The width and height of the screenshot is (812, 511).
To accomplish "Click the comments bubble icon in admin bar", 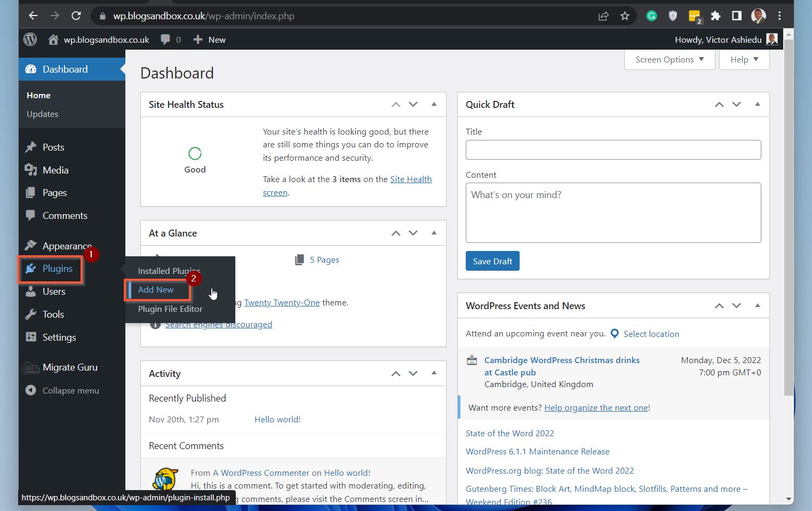I will [165, 40].
